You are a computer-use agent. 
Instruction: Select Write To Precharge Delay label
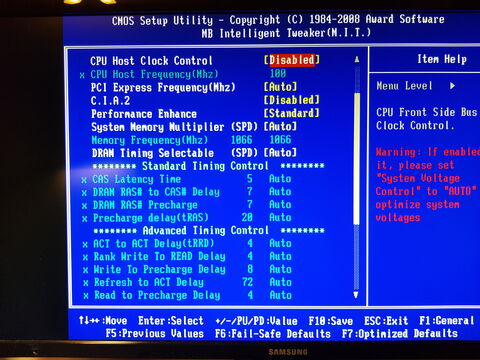160,269
